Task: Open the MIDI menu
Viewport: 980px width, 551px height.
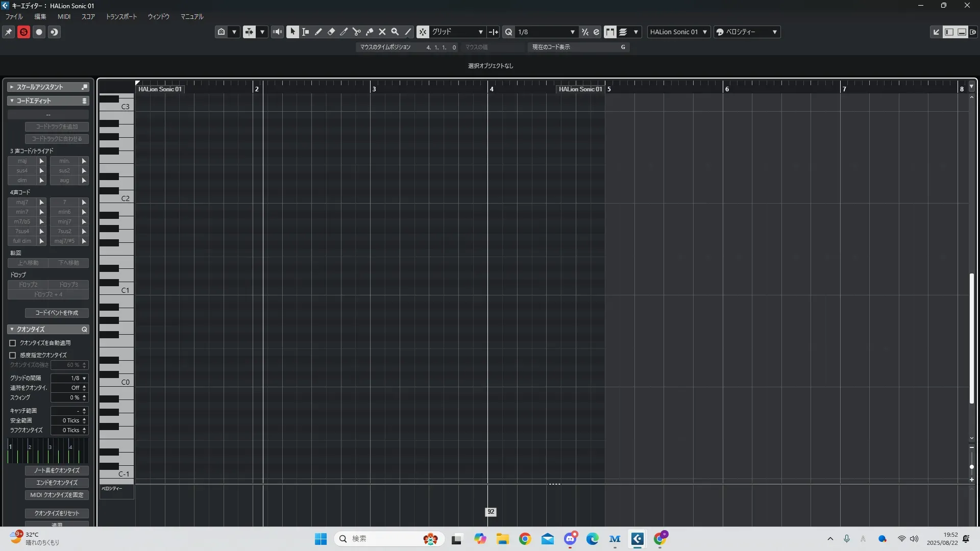Action: click(x=64, y=16)
